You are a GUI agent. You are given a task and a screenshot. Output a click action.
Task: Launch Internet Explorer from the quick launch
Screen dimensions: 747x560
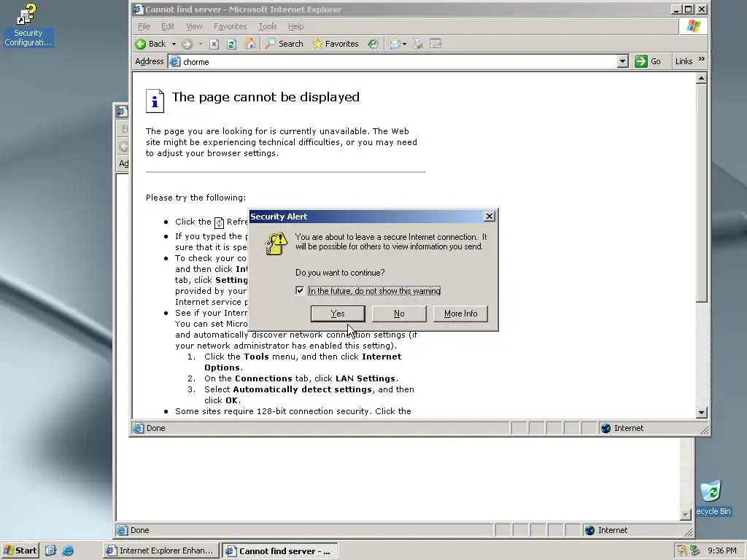68,551
